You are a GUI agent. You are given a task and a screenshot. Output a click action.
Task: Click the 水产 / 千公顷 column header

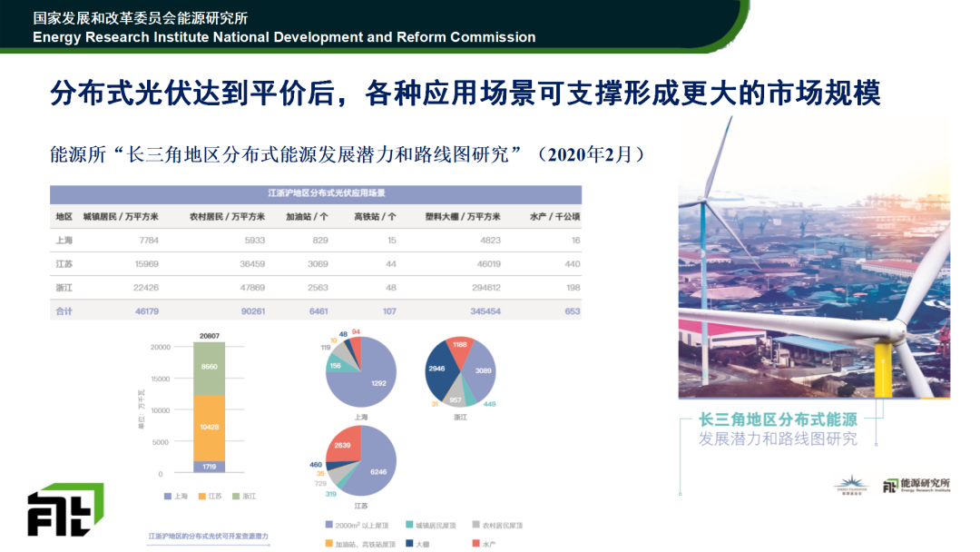click(x=555, y=216)
